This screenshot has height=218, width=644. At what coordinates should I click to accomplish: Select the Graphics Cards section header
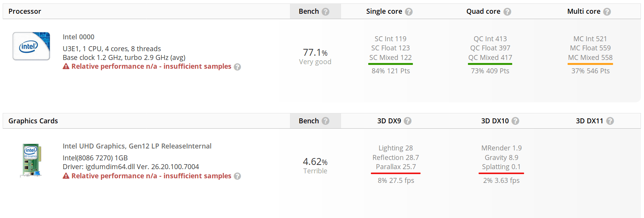click(33, 121)
